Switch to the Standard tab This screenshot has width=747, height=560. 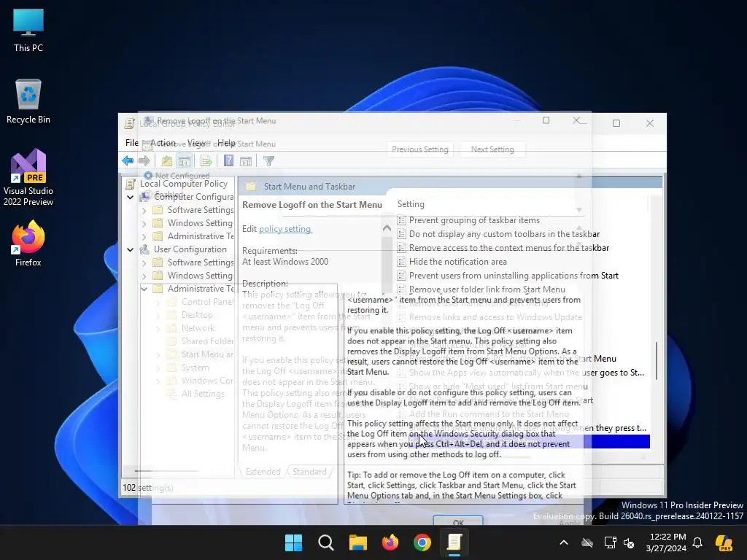click(309, 472)
